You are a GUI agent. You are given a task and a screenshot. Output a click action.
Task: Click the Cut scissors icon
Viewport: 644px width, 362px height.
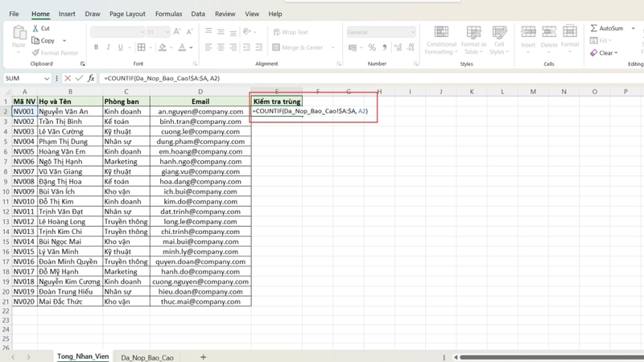[35, 28]
